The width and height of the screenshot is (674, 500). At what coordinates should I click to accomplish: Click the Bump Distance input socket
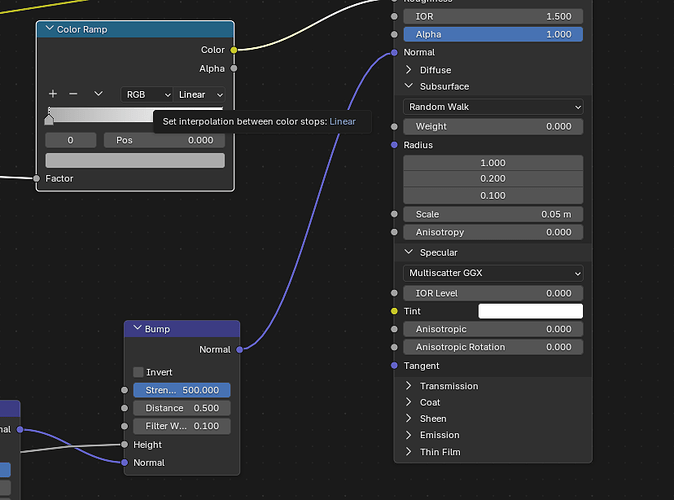125,408
